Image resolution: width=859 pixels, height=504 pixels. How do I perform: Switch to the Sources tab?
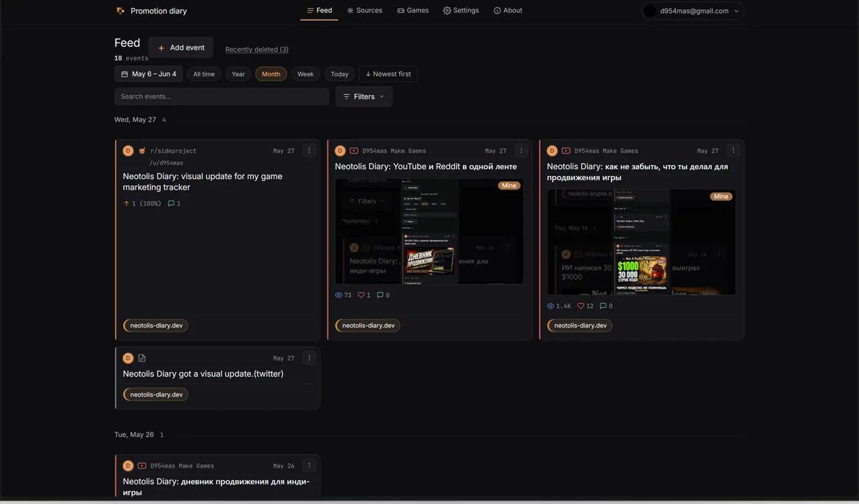point(364,10)
